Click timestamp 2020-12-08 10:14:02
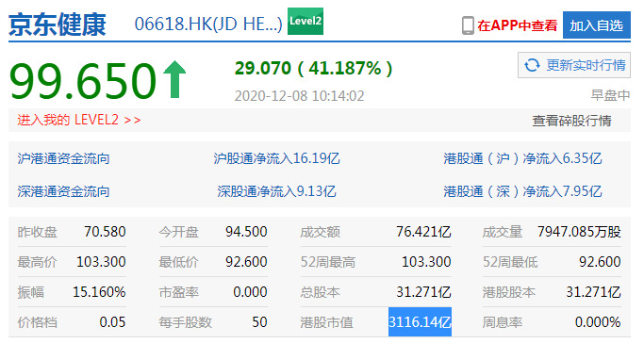Viewport: 644px width, 360px height. 300,95
